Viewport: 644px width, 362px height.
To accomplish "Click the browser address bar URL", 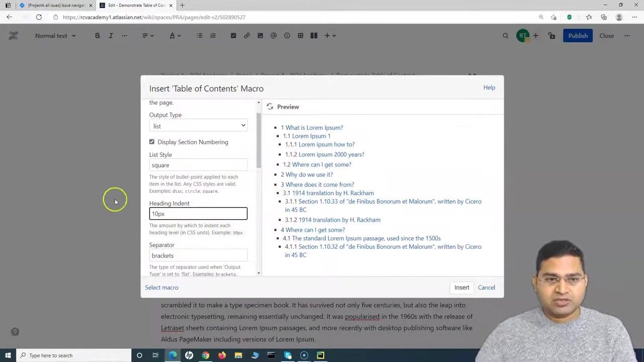I will click(154, 17).
